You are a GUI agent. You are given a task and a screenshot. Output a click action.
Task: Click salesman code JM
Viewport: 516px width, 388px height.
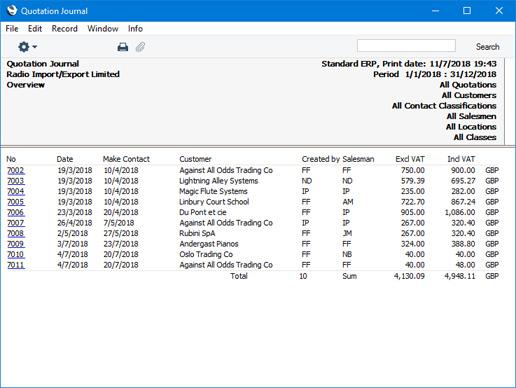click(x=347, y=233)
